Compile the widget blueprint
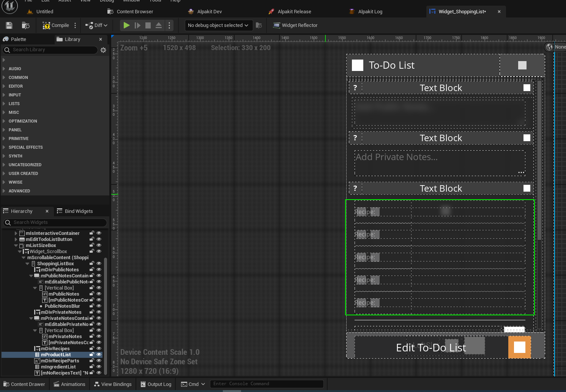This screenshot has height=392, width=566. click(56, 25)
